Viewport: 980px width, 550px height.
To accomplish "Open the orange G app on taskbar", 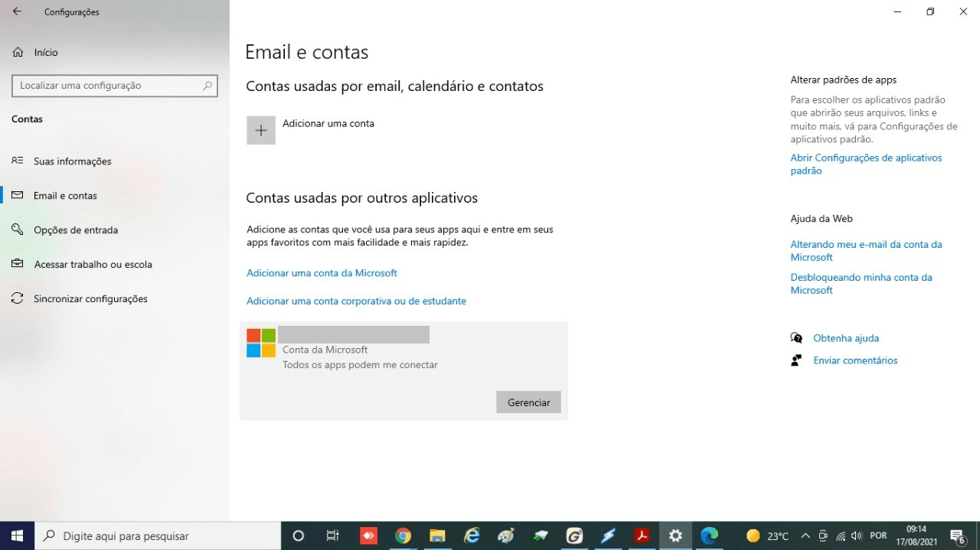I will point(574,536).
